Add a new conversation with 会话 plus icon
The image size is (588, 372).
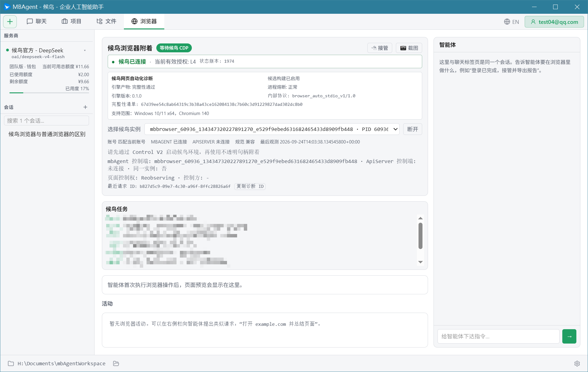(x=85, y=107)
